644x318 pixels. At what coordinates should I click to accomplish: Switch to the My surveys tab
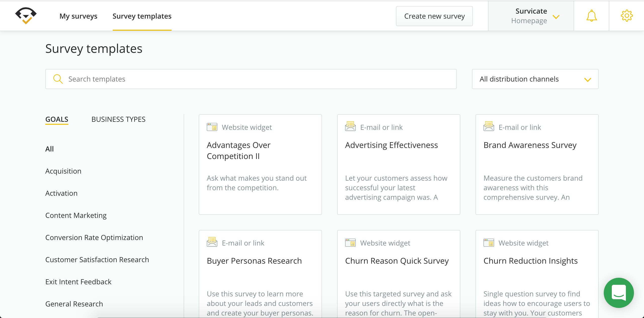[78, 16]
